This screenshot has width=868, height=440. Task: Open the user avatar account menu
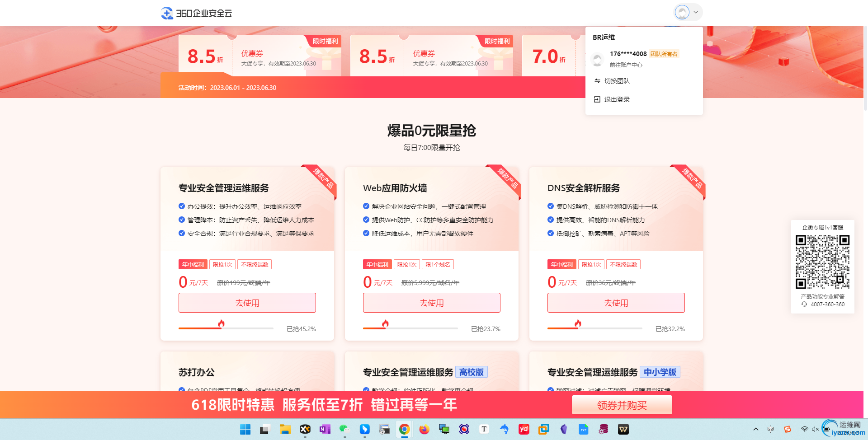pyautogui.click(x=682, y=12)
